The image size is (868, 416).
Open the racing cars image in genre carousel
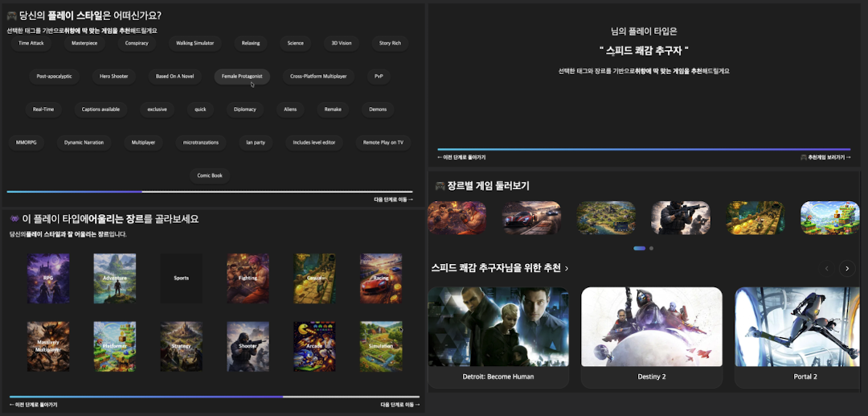[x=531, y=218]
